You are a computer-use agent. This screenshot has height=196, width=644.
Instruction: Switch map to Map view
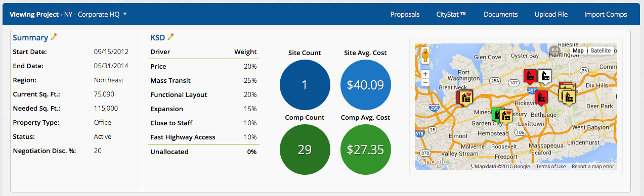coord(578,51)
